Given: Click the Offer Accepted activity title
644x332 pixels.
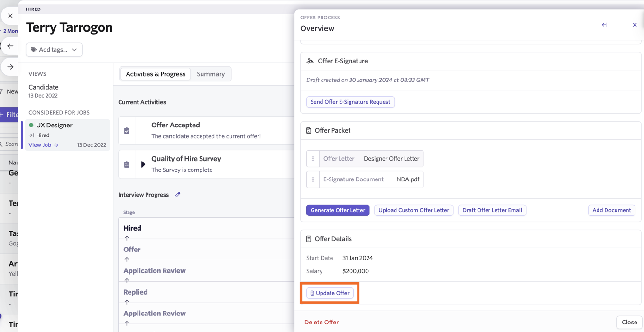Looking at the screenshot, I should click(175, 125).
